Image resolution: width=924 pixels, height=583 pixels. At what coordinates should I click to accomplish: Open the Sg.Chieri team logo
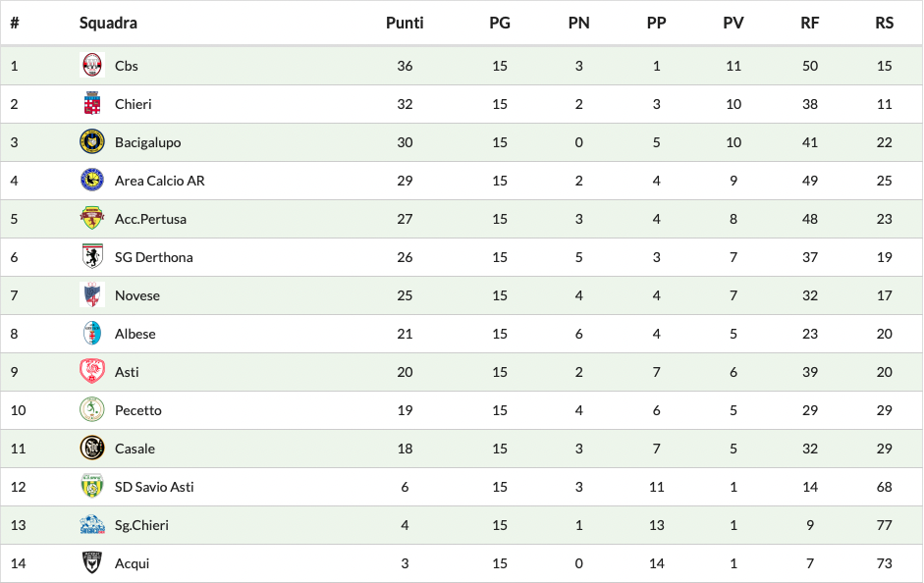(x=92, y=525)
